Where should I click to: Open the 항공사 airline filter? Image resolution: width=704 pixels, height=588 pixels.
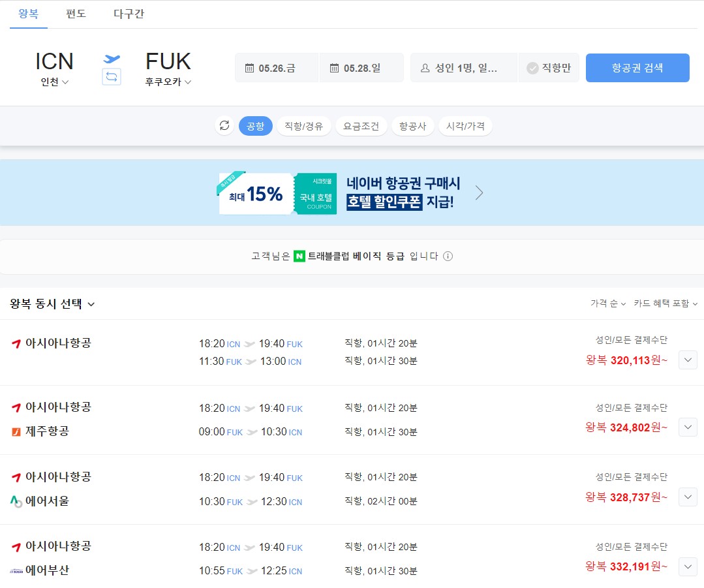pos(412,126)
